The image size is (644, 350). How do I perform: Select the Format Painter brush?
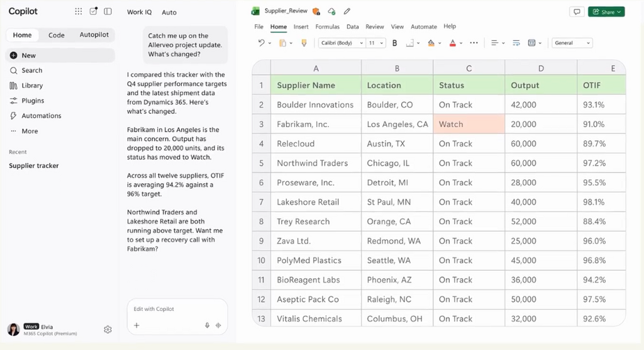click(x=304, y=43)
